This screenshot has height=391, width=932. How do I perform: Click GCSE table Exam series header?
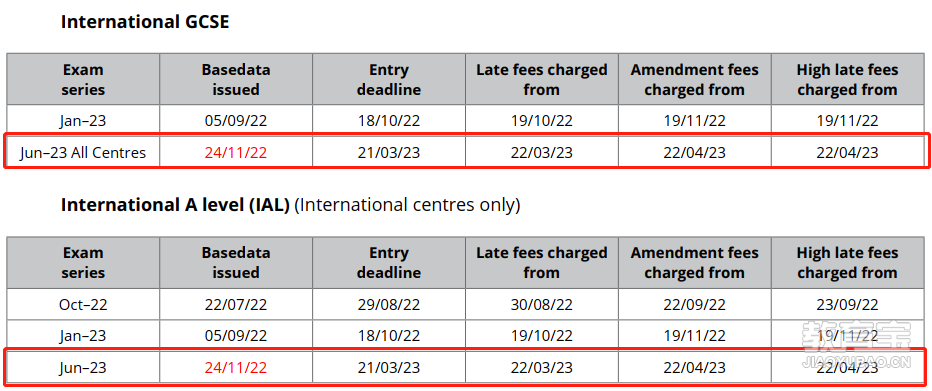[x=83, y=80]
